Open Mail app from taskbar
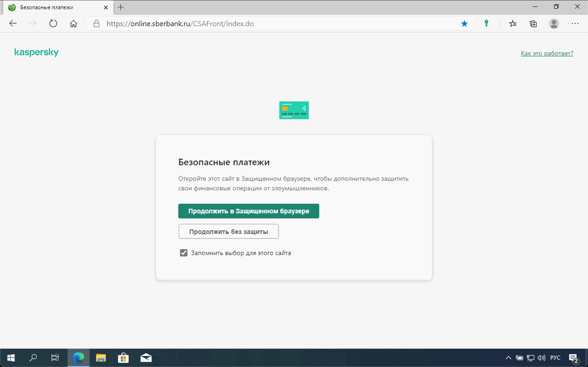Screen dimensions: 588x367 tap(146, 358)
